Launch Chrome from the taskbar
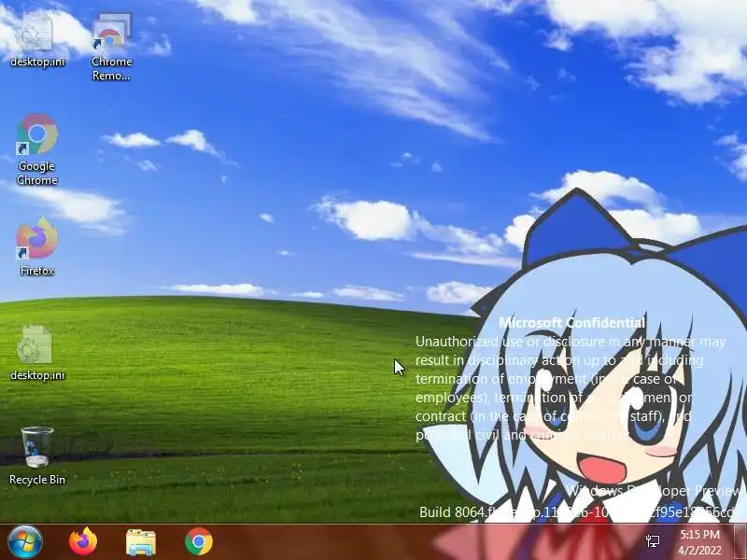Viewport: 747px width, 560px height. click(x=199, y=542)
